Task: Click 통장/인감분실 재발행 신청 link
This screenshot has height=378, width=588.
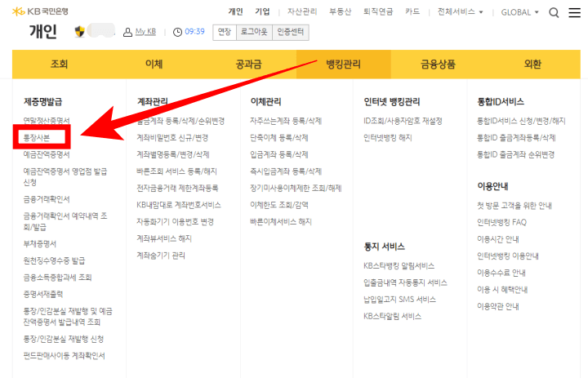Action: coord(64,339)
